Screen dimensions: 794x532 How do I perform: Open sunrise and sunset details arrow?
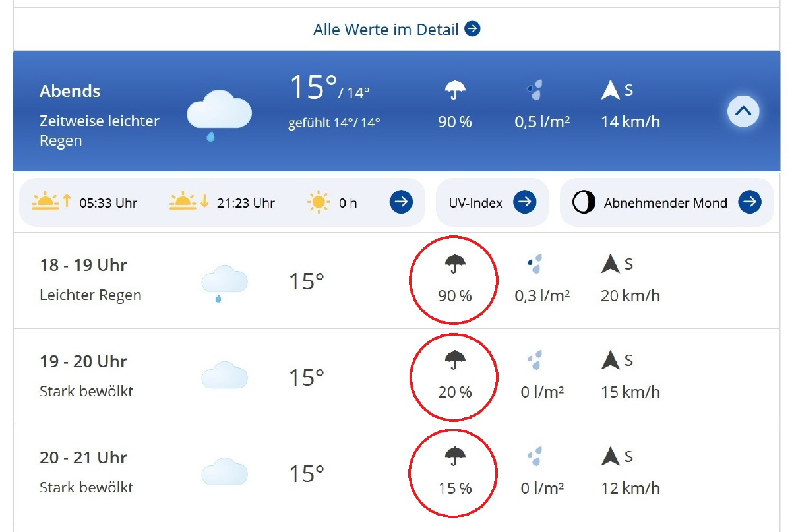pos(401,202)
